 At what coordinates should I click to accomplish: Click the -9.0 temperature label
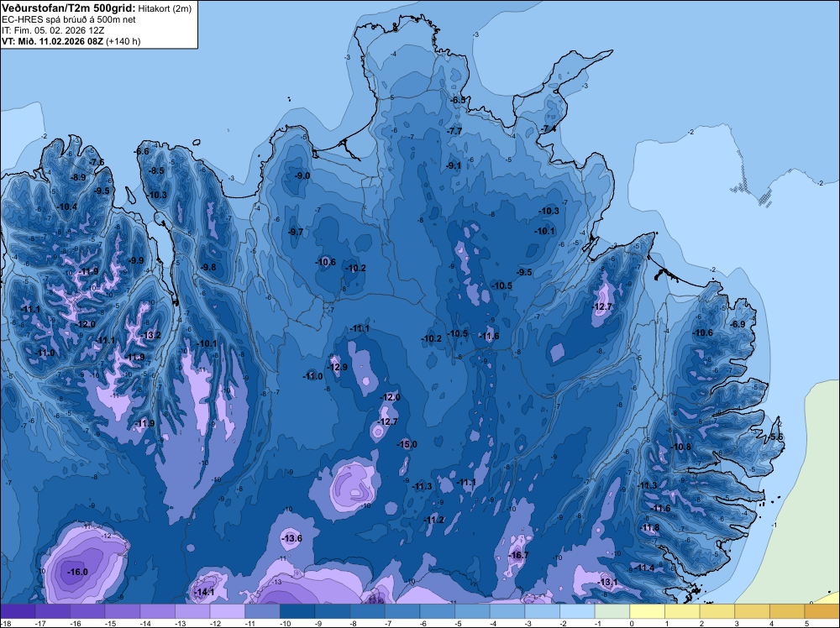click(302, 175)
